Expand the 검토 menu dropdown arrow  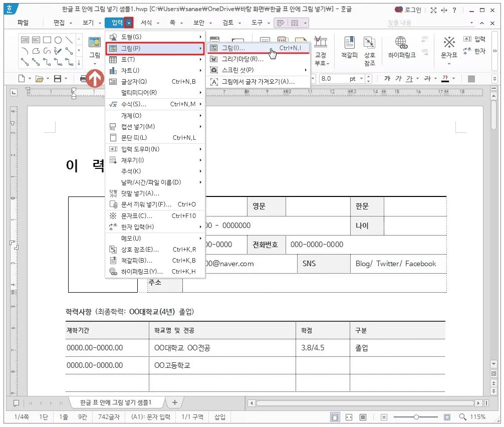pyautogui.click(x=240, y=23)
